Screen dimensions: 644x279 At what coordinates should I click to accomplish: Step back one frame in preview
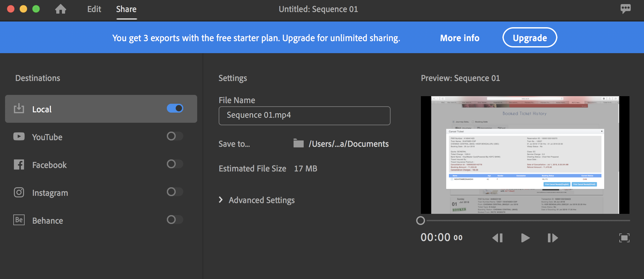coord(498,238)
